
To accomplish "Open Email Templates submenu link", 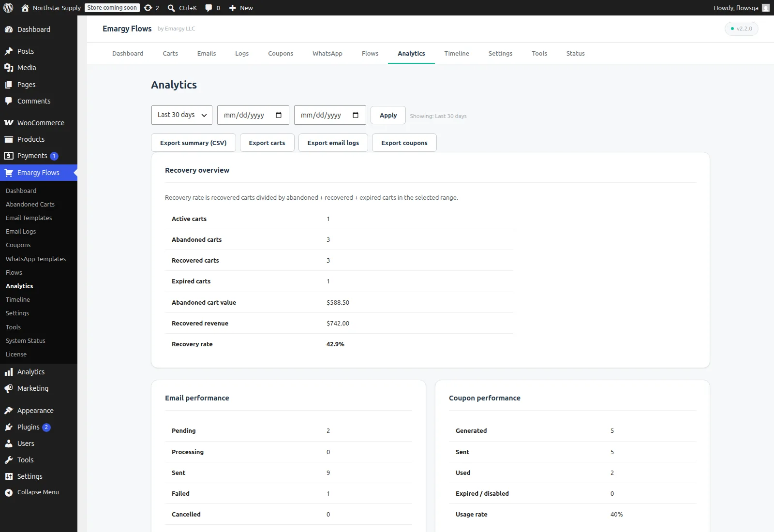I will point(29,218).
